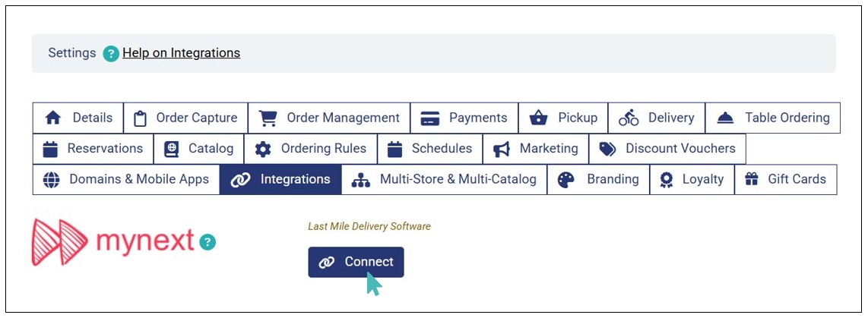868x318 pixels.
Task: Click the Marketing megaphone icon
Action: (x=502, y=149)
